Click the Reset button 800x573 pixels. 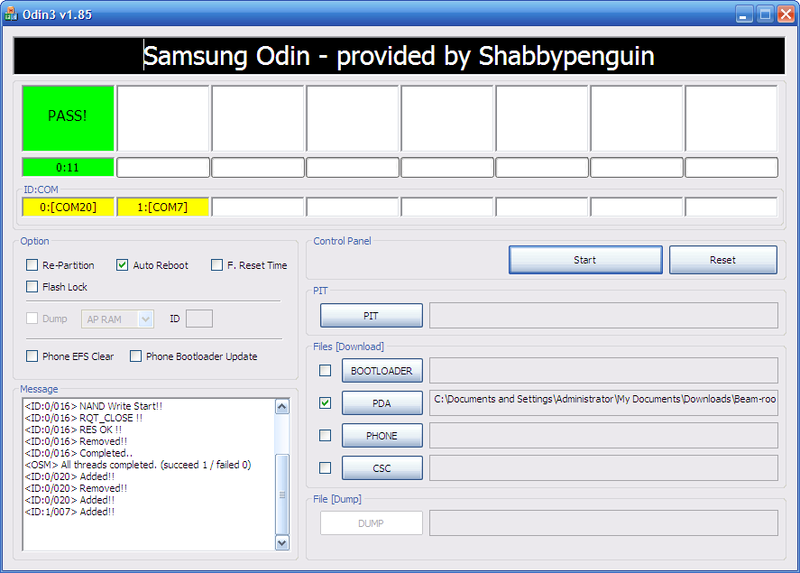tap(723, 260)
